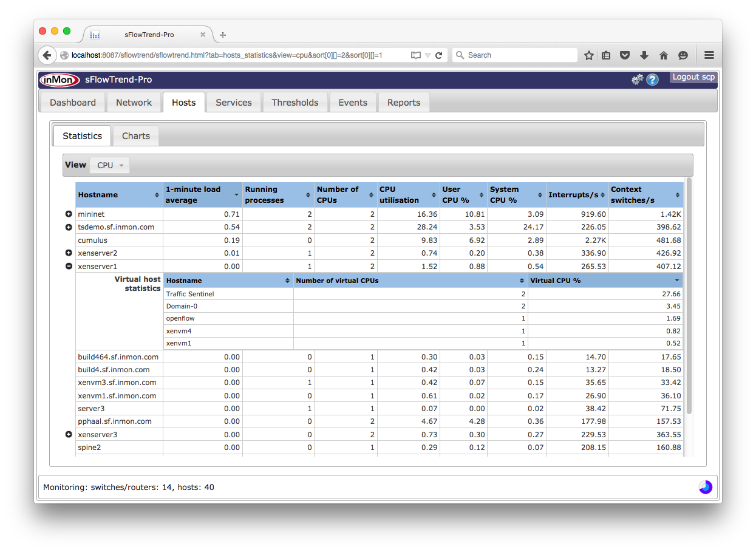Expand the mininet host row
Viewport: 756px width, 552px height.
(x=69, y=214)
